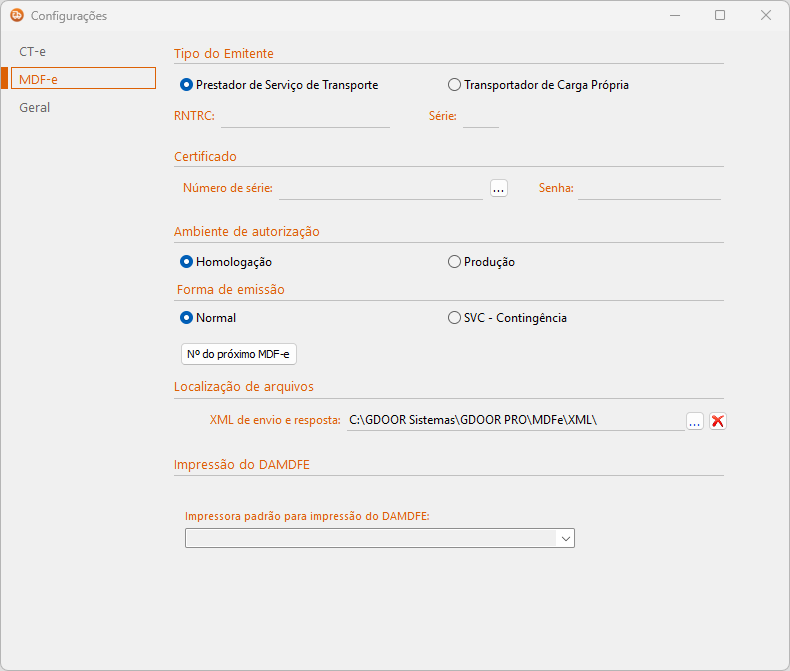This screenshot has width=790, height=671.
Task: Select Prestador de Serviço de Transporte option
Action: (x=186, y=85)
